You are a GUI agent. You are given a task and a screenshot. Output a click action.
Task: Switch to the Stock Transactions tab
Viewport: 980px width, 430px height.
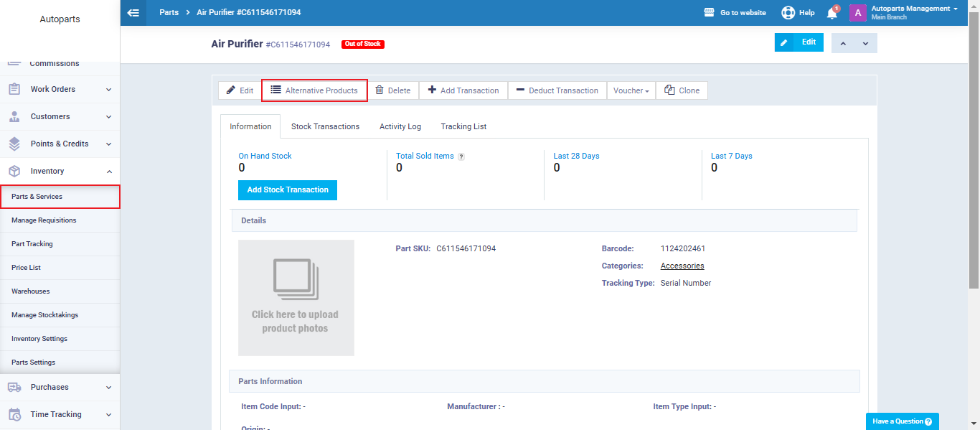click(x=325, y=126)
